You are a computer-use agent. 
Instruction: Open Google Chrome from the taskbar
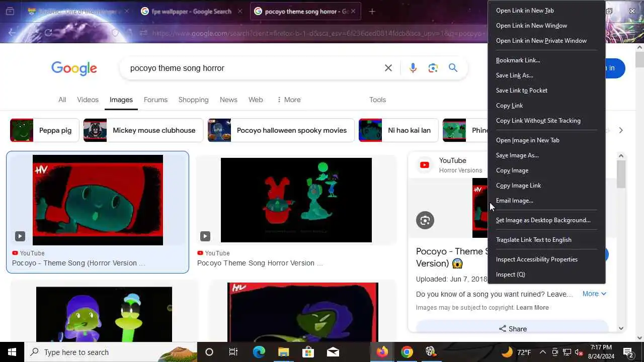407,352
